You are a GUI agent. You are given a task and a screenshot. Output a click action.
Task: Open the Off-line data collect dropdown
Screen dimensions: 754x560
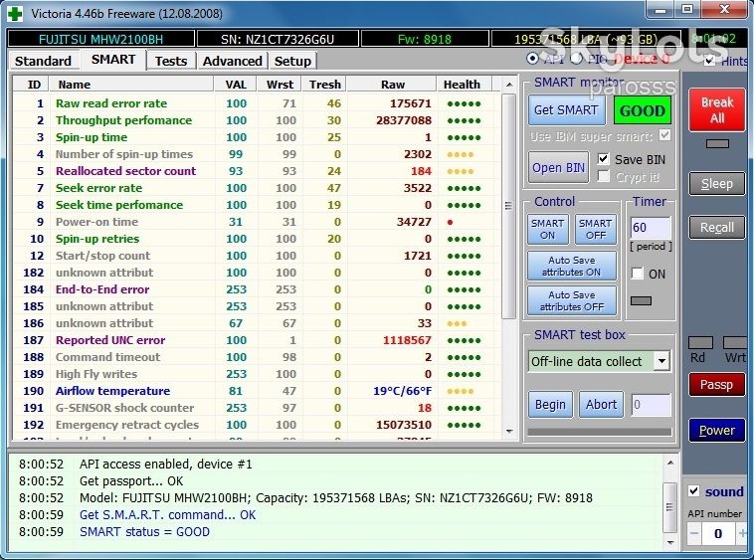661,361
